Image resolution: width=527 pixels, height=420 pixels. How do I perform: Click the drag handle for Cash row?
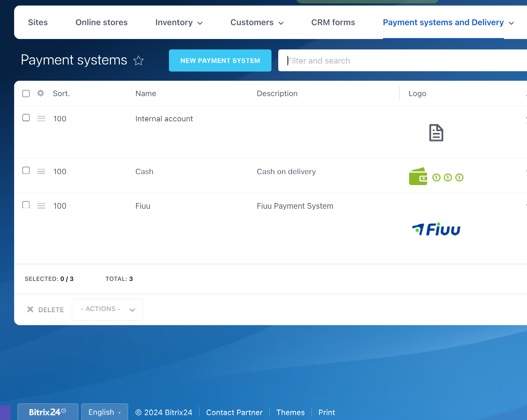(x=41, y=171)
